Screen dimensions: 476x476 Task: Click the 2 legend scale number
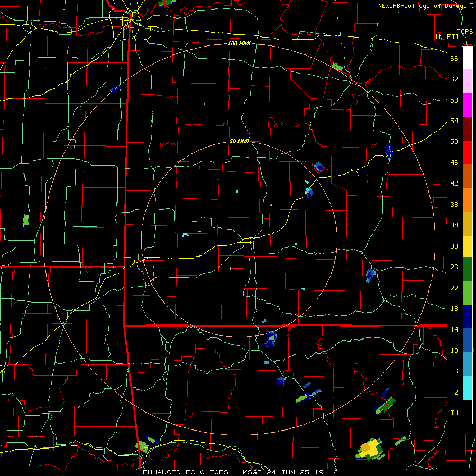point(456,392)
